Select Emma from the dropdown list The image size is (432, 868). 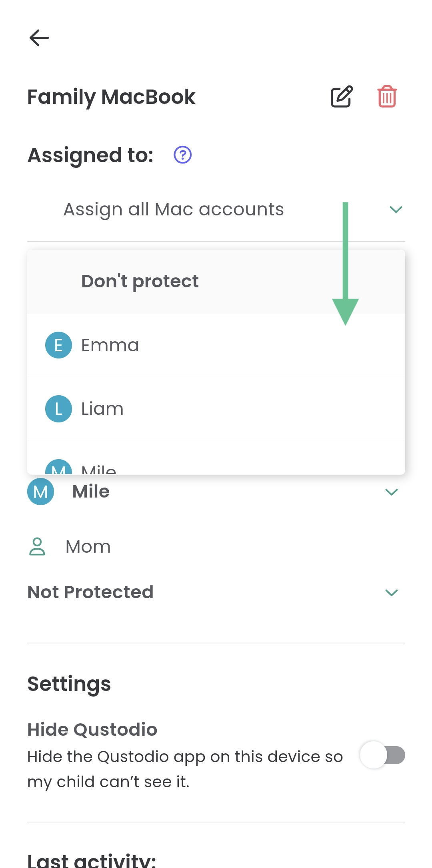pyautogui.click(x=110, y=344)
